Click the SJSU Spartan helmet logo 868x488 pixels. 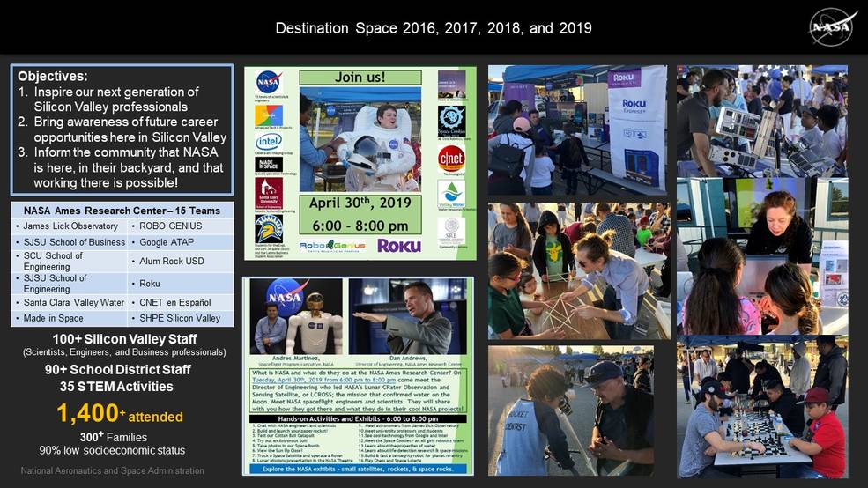[x=269, y=228]
